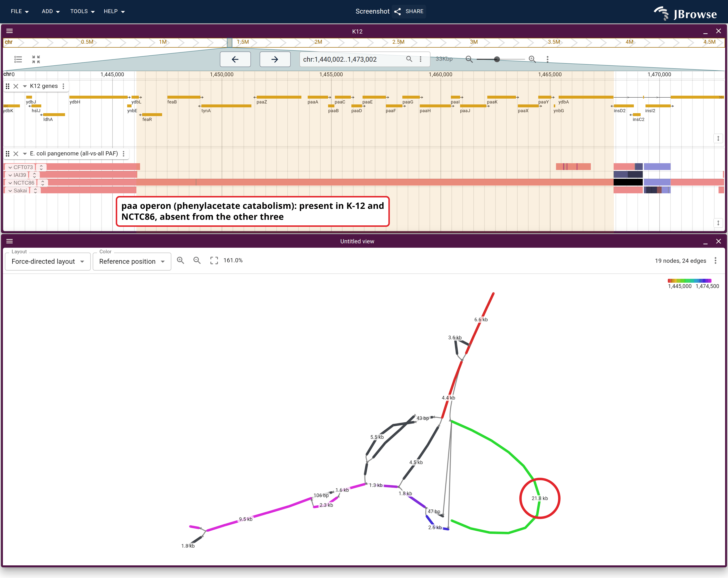This screenshot has height=578, width=728.
Task: Open location box three-dot menu
Action: [421, 59]
